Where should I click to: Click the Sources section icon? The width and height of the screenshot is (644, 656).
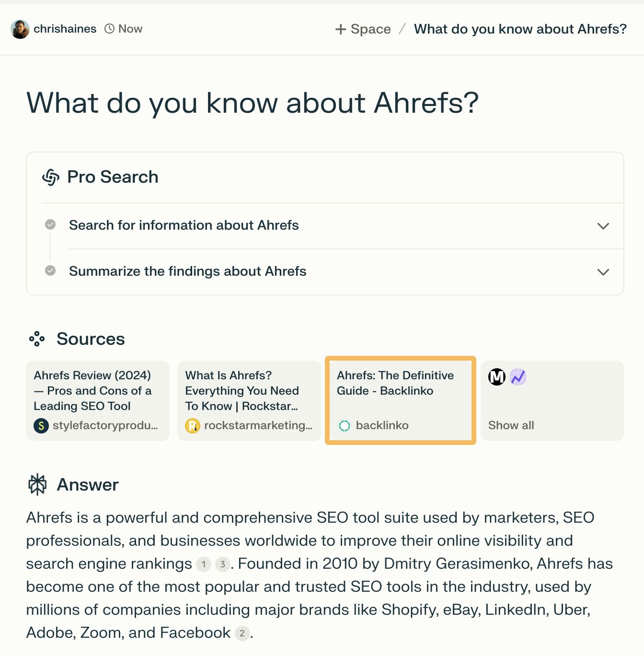(x=37, y=339)
